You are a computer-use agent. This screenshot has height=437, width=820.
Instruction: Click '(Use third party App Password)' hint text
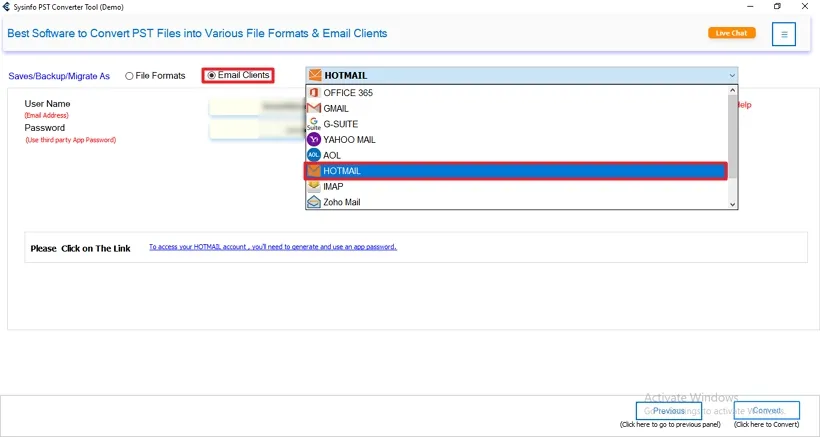(x=71, y=140)
